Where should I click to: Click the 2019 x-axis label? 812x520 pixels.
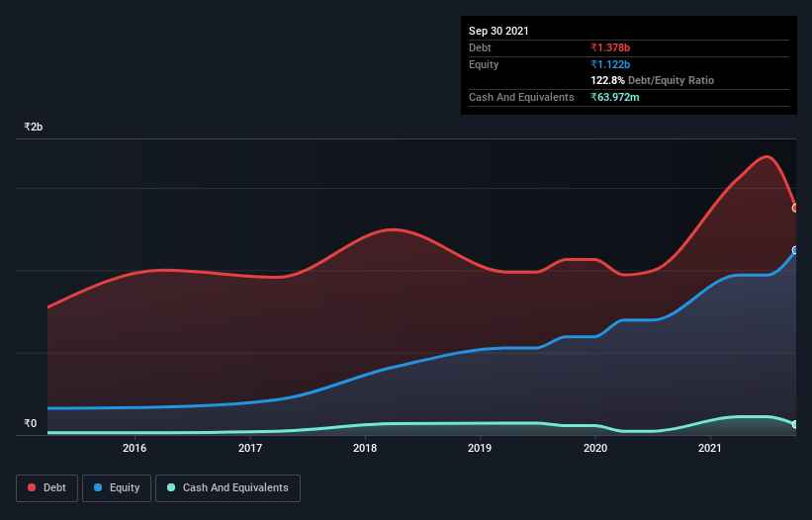point(480,448)
